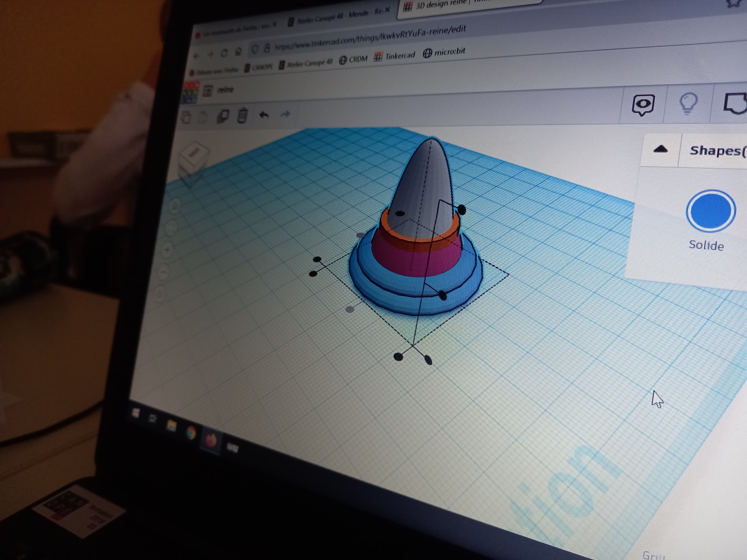The width and height of the screenshot is (747, 560).
Task: Click the Duplicate and repeat tool
Action: coord(223,116)
